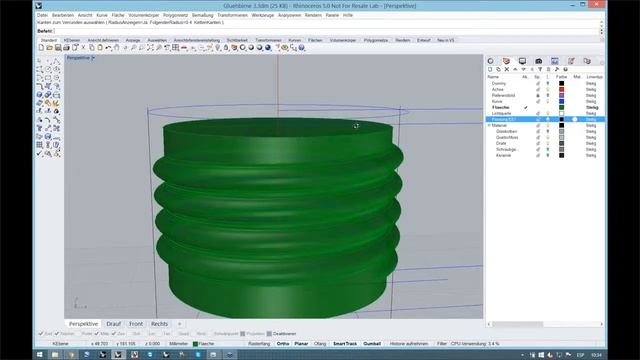Click the Delete layer X icon

point(507,69)
